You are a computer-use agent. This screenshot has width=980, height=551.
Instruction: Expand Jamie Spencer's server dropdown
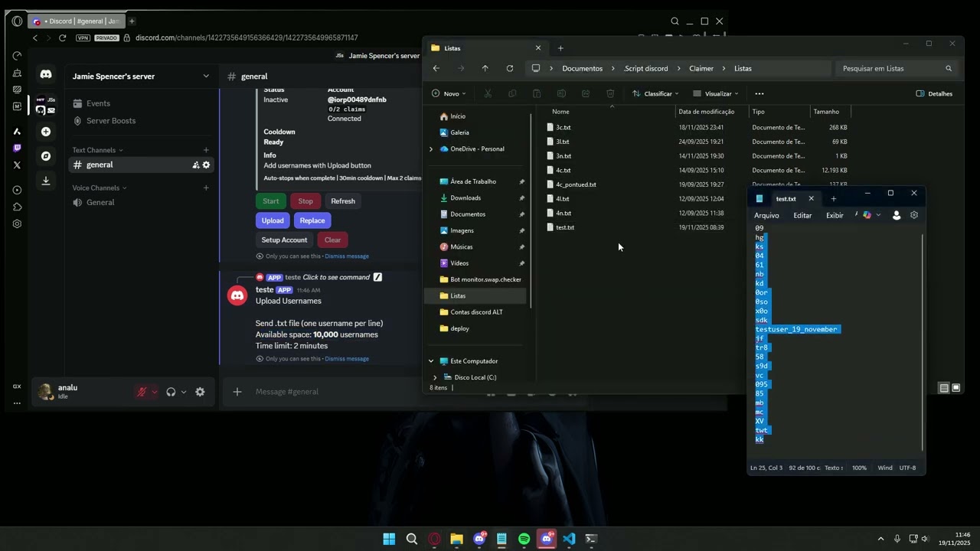205,76
